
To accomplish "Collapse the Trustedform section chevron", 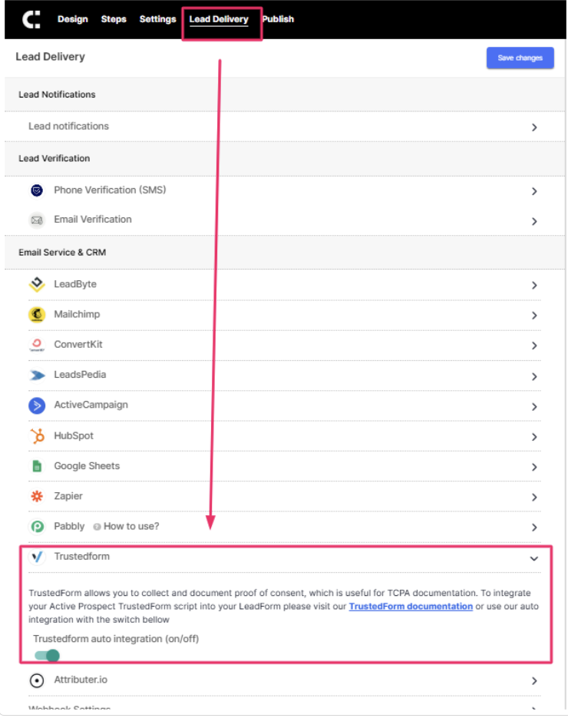I will click(x=534, y=558).
